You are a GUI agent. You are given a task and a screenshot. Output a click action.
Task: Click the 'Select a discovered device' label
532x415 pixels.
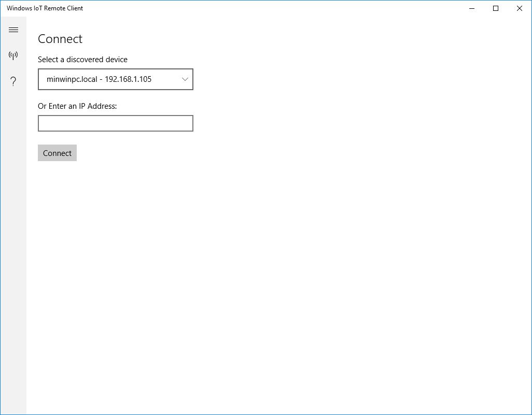(82, 60)
